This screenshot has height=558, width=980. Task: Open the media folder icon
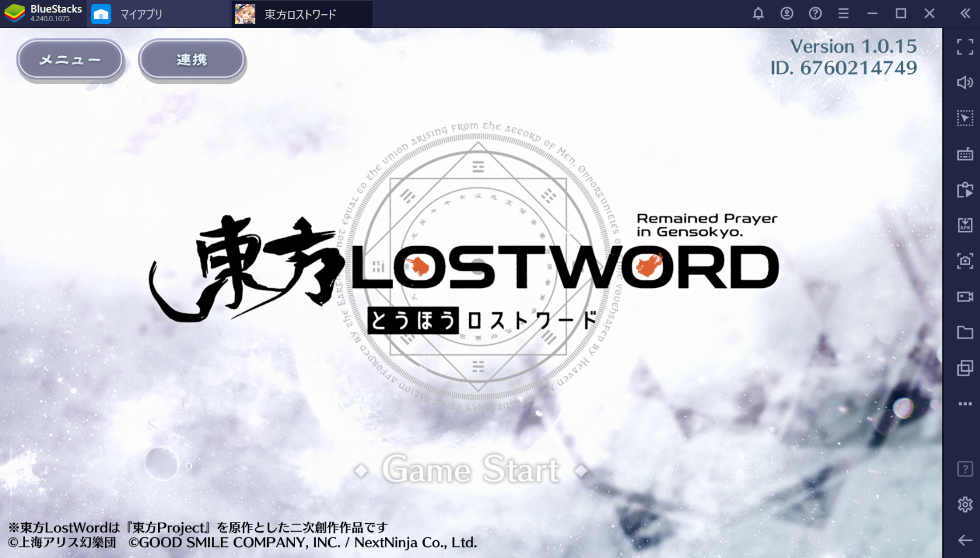coord(965,332)
